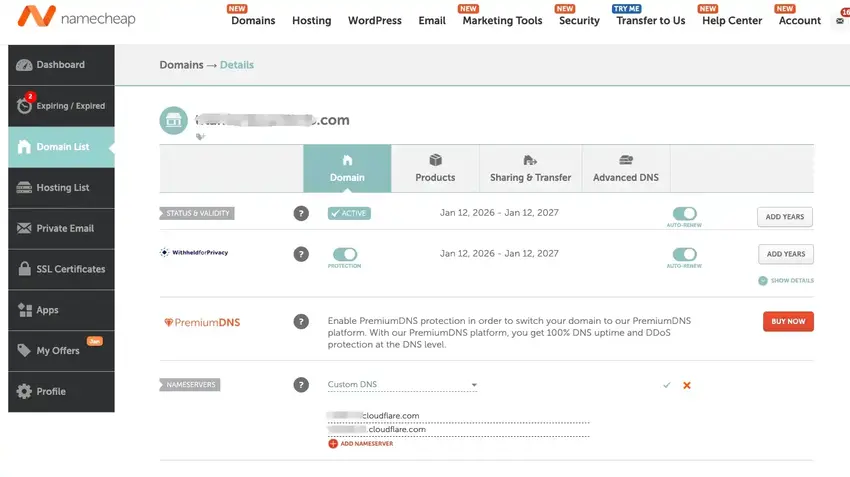Screen dimensions: 850x477
Task: Open Private Email in the sidebar
Action: click(x=61, y=228)
